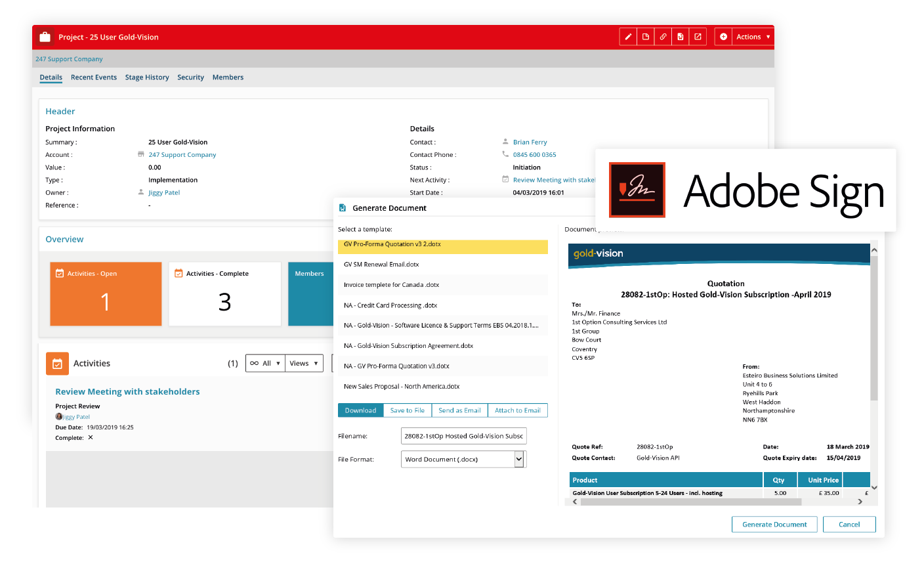
Task: Select NA - Gold-Vision Software Licence template
Action: point(443,326)
